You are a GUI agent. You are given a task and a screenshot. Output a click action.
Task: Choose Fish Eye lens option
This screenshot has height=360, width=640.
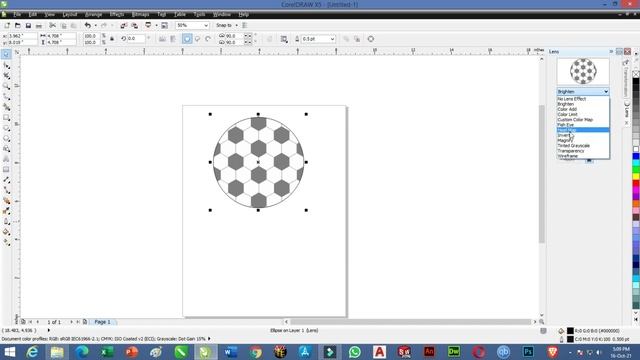click(x=583, y=125)
